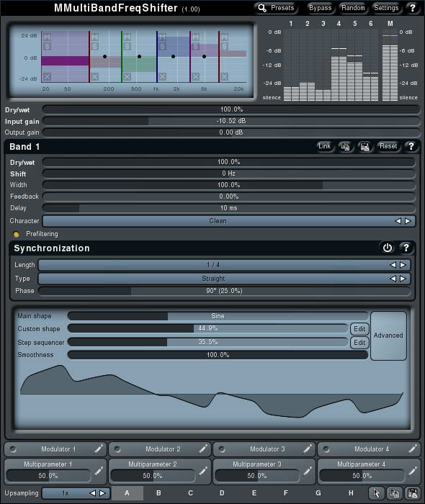
Task: Disable band 4 with its X icon
Action: pyautogui.click(x=162, y=76)
